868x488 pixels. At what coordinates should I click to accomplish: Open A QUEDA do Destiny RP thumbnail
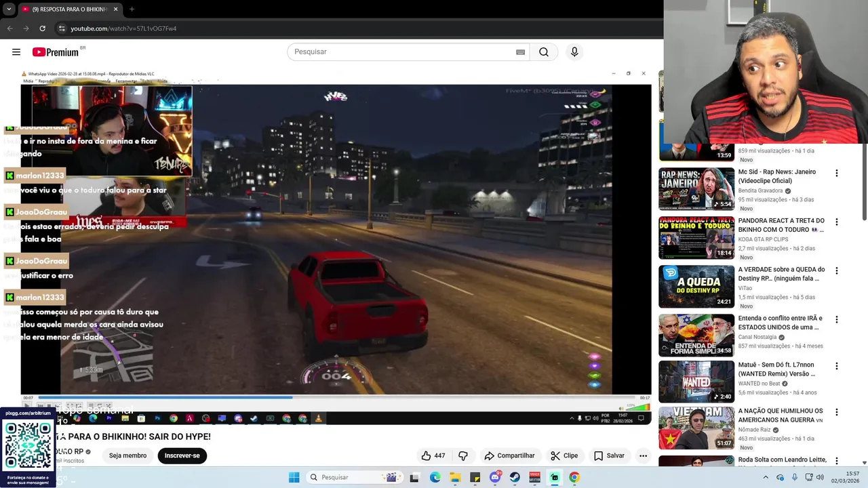[696, 287]
